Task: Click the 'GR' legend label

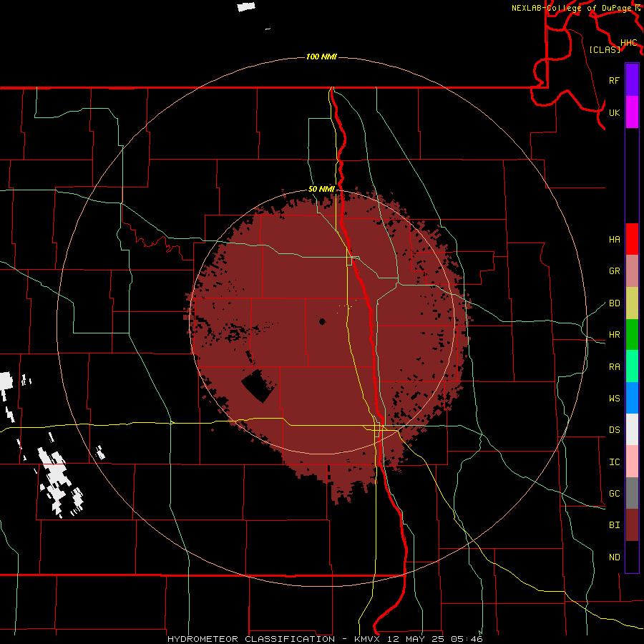Action: tap(615, 271)
